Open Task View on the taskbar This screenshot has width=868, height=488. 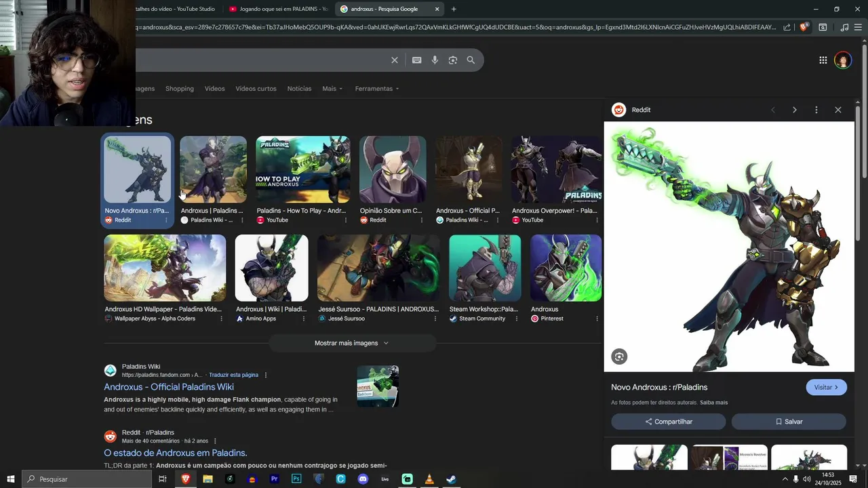(x=163, y=479)
